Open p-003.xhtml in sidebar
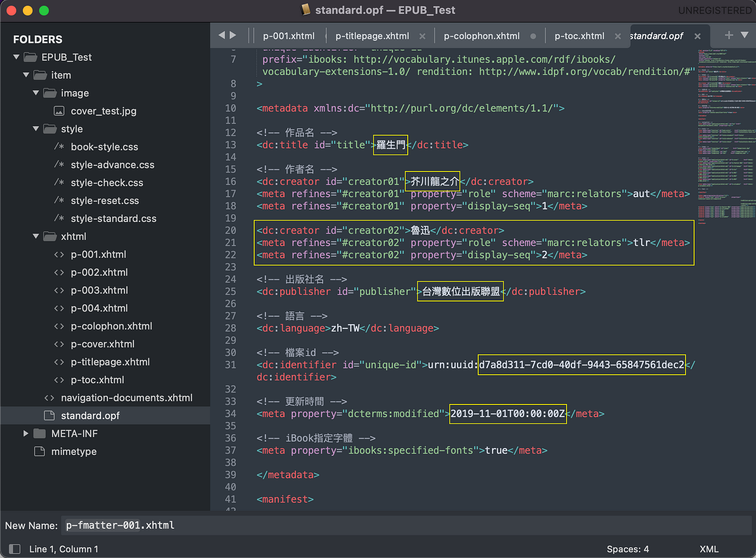This screenshot has width=756, height=558. click(99, 291)
